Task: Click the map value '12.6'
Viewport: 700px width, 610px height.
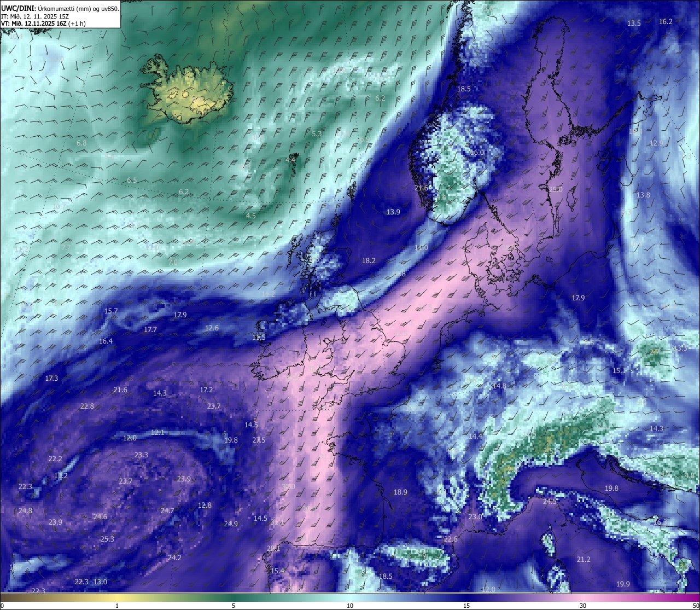Action: 212,328
